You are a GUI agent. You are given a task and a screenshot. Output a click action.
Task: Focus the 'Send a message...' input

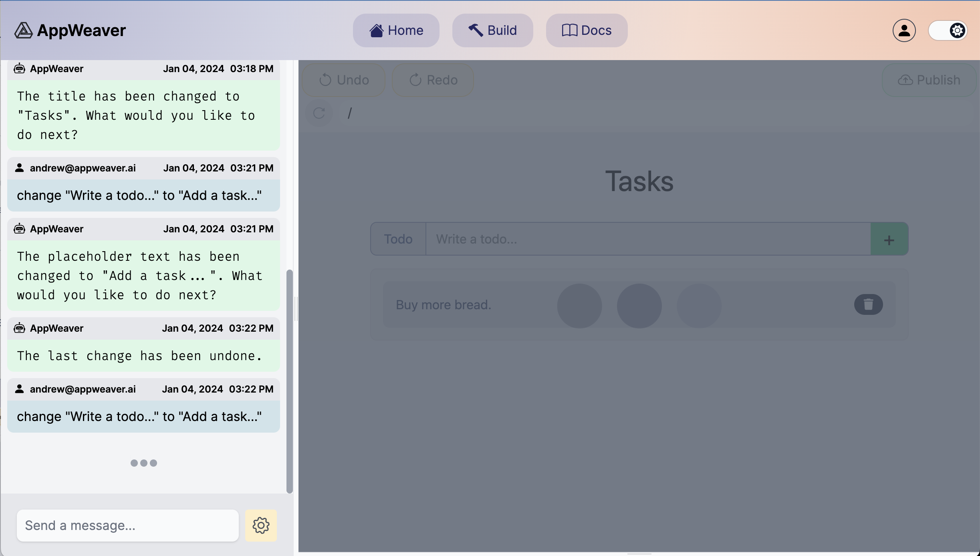click(127, 525)
